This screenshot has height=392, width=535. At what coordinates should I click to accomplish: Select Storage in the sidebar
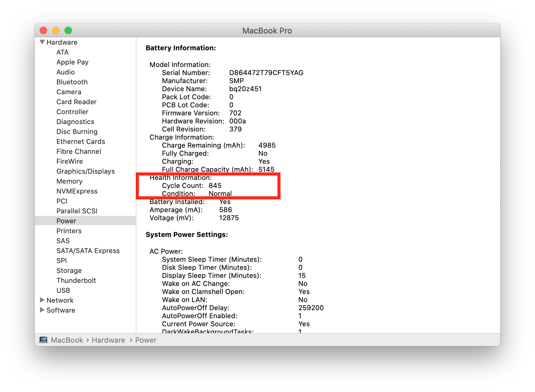click(69, 270)
